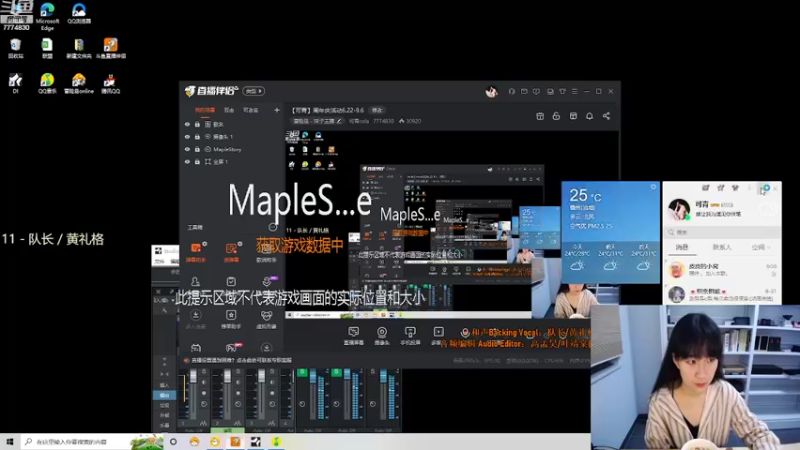800x450 pixels.
Task: Click the 直播弹幕 icon in the bottom bar
Action: pos(354,336)
